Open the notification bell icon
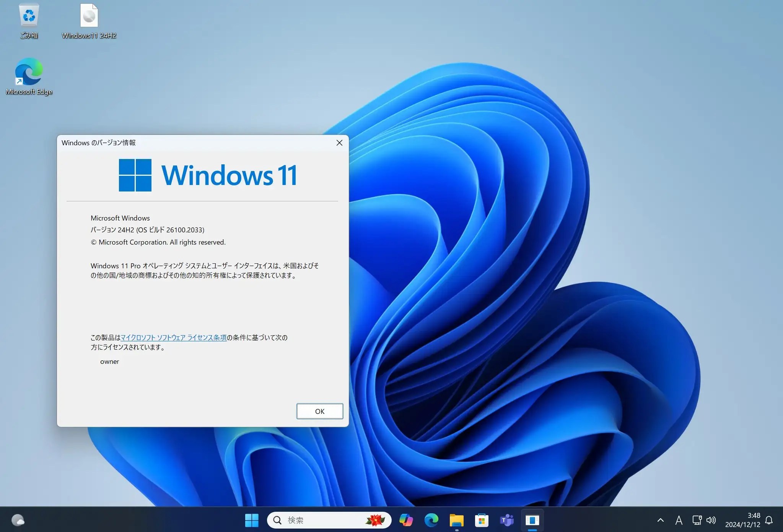This screenshot has height=532, width=783. pos(769,520)
